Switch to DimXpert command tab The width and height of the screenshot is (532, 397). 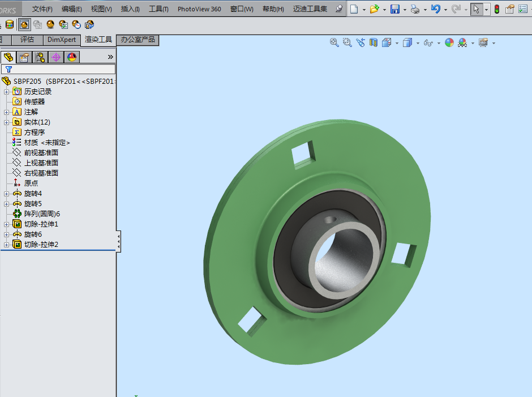(x=62, y=40)
